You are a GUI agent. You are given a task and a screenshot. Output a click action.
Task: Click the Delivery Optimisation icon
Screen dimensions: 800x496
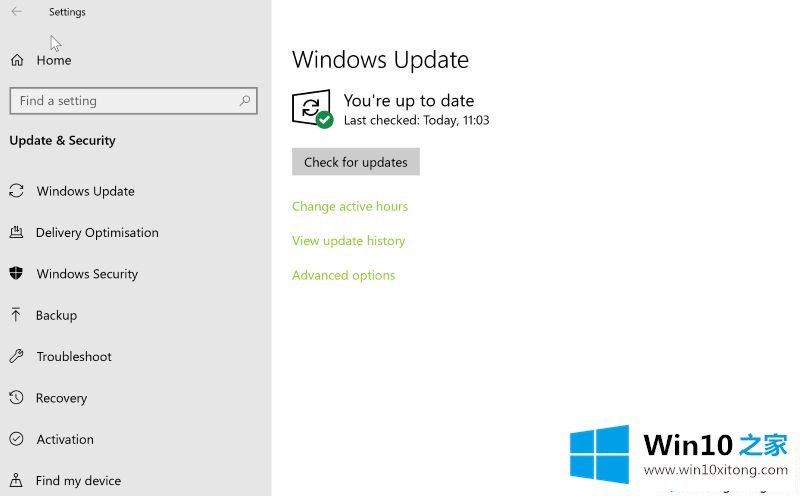tap(16, 232)
